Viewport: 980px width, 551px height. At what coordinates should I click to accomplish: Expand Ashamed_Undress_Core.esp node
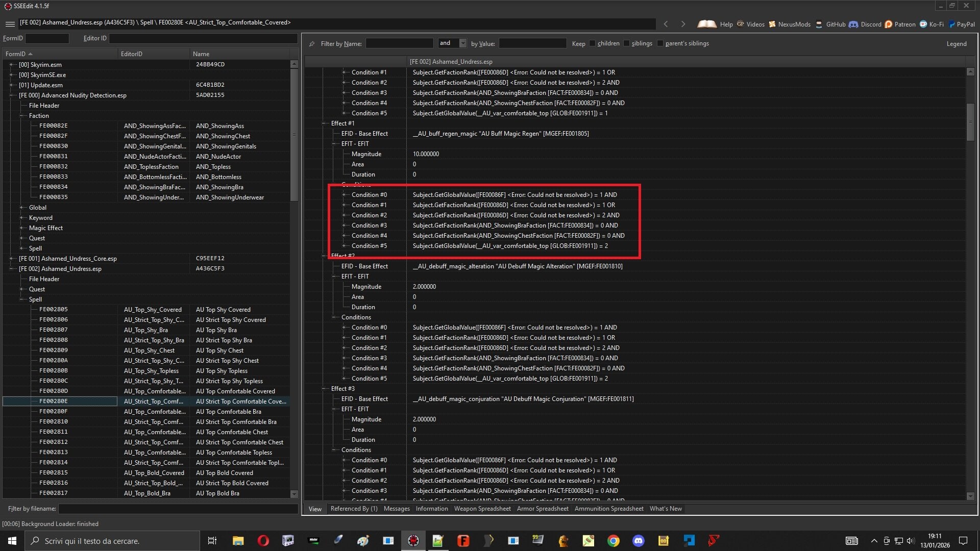click(x=11, y=259)
